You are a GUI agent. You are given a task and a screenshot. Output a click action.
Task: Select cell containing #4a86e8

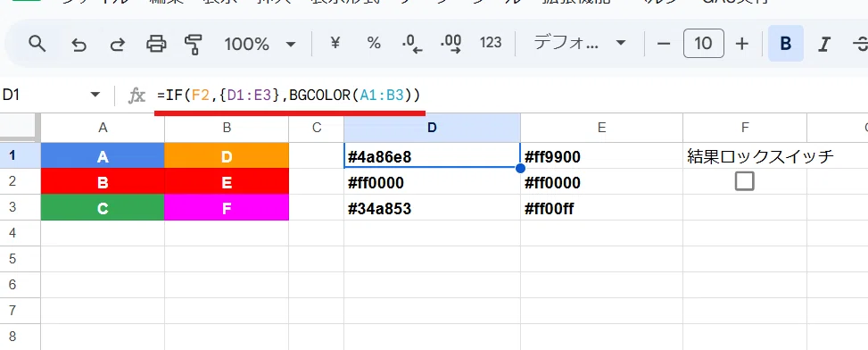tap(432, 155)
